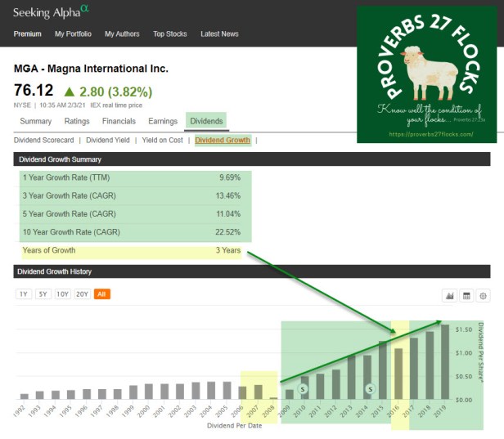Open Top Stocks section

pyautogui.click(x=169, y=34)
